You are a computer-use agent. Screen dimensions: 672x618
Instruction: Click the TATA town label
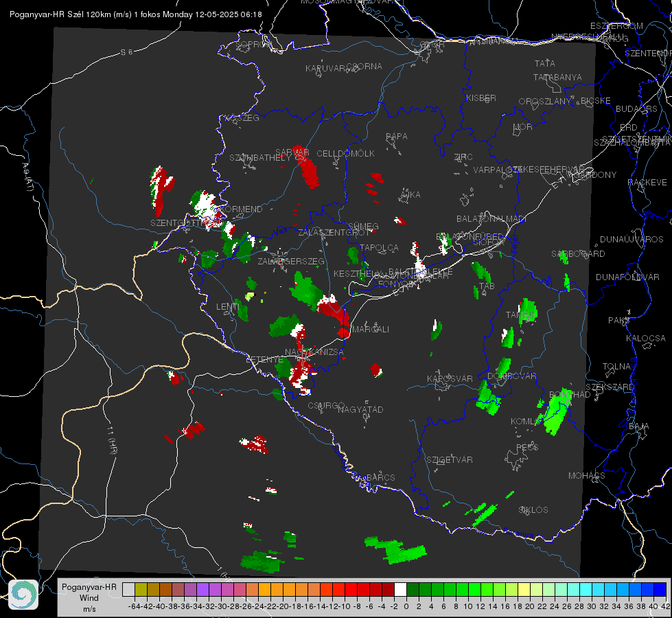pyautogui.click(x=545, y=63)
